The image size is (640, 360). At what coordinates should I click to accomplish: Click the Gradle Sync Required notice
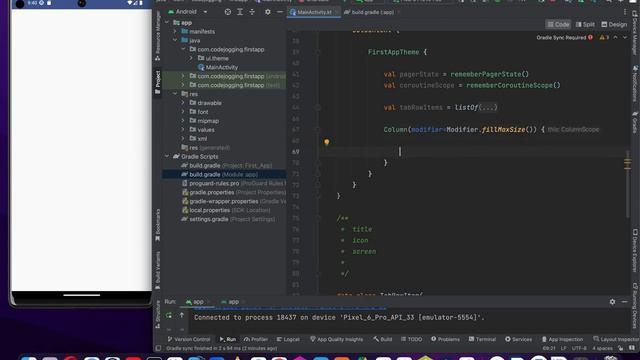pyautogui.click(x=564, y=38)
